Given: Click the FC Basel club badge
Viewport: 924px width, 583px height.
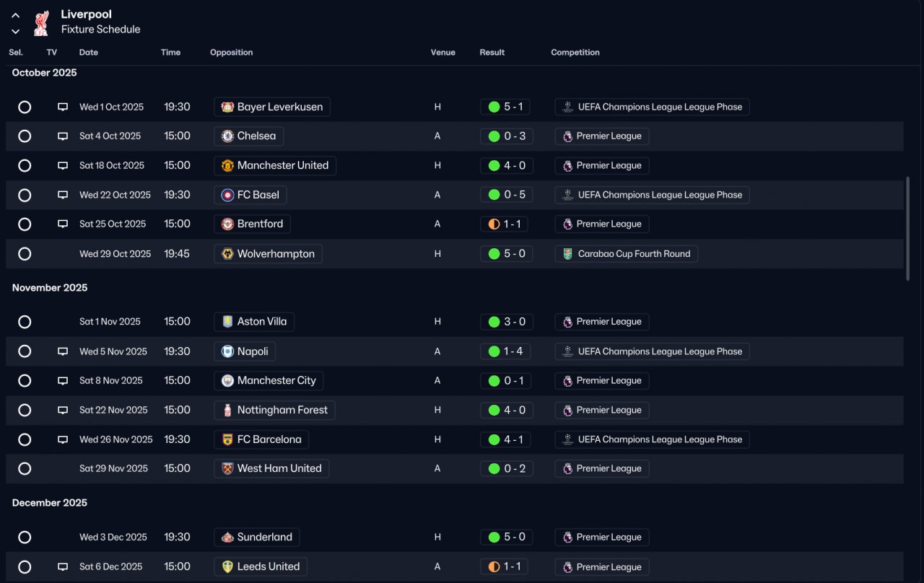Looking at the screenshot, I should (227, 195).
